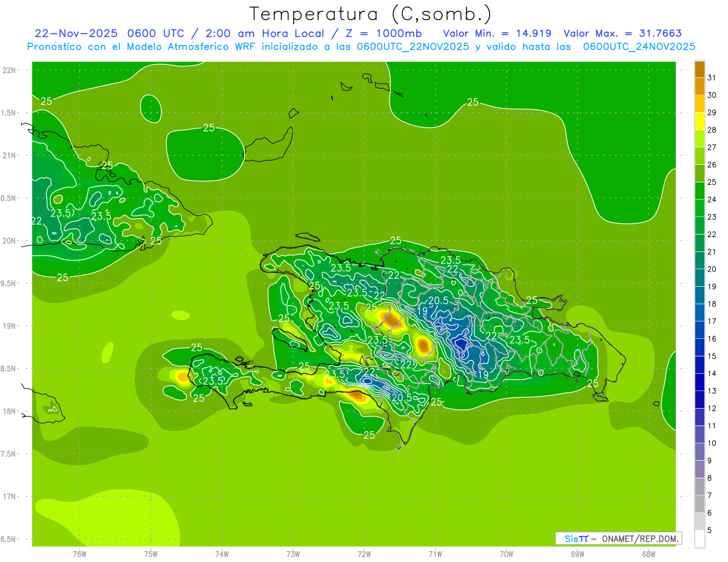Select the Valor Min. = 14.919 text
728x562 pixels.
497,33
